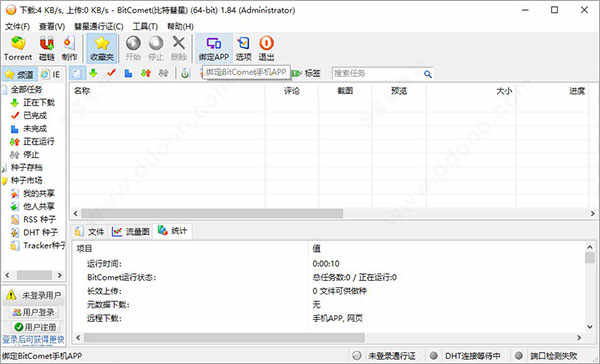Click the 用户登录 login button
The height and width of the screenshot is (364, 600).
pyautogui.click(x=34, y=312)
